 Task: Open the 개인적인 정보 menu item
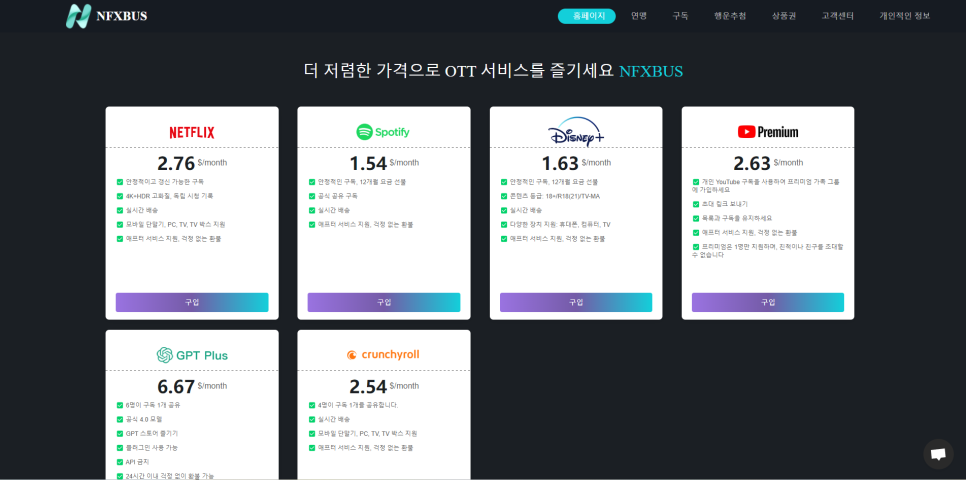coord(904,16)
